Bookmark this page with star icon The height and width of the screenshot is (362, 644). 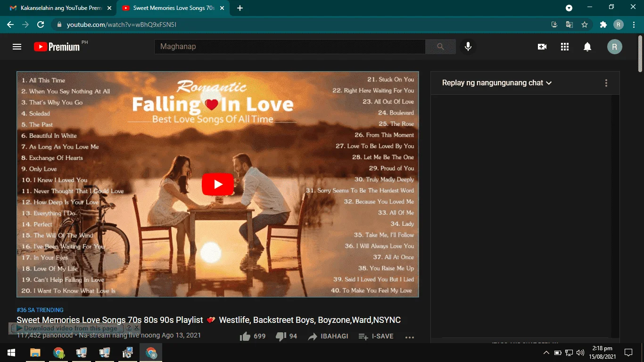(585, 25)
